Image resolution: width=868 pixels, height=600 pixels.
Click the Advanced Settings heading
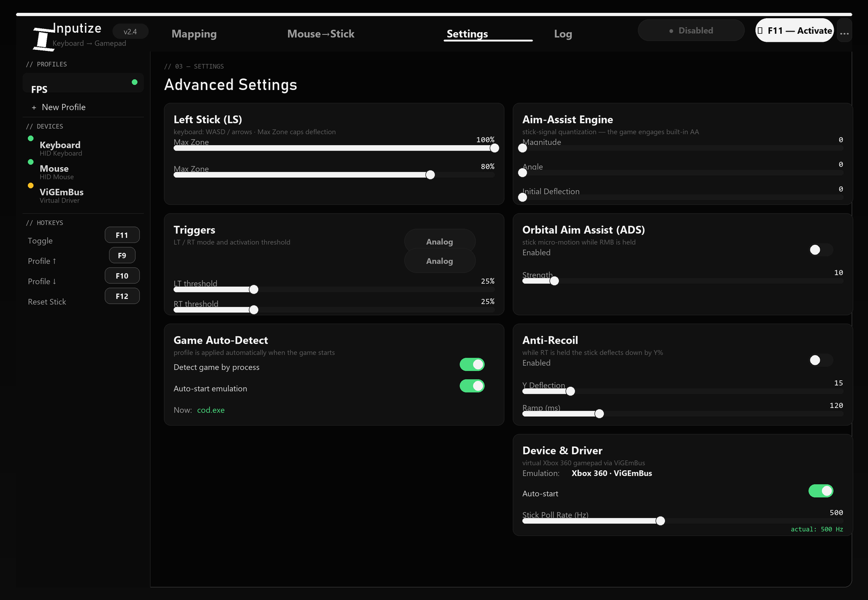230,85
